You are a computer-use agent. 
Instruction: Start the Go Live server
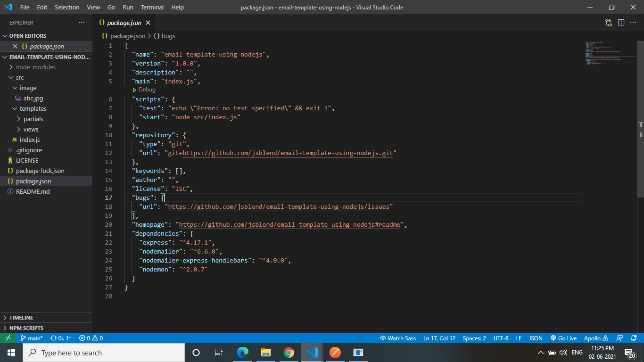point(564,338)
